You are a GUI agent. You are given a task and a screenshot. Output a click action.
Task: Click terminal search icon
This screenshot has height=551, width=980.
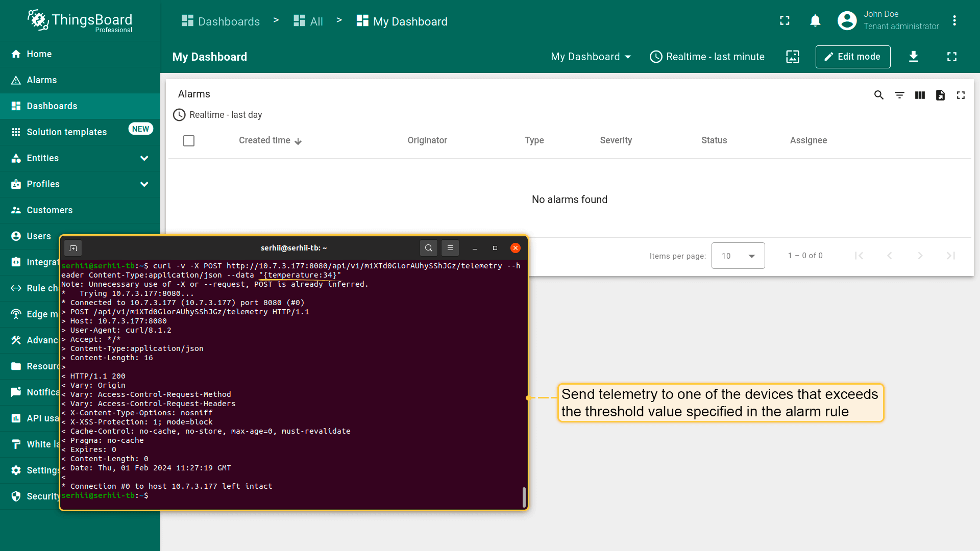pos(429,248)
